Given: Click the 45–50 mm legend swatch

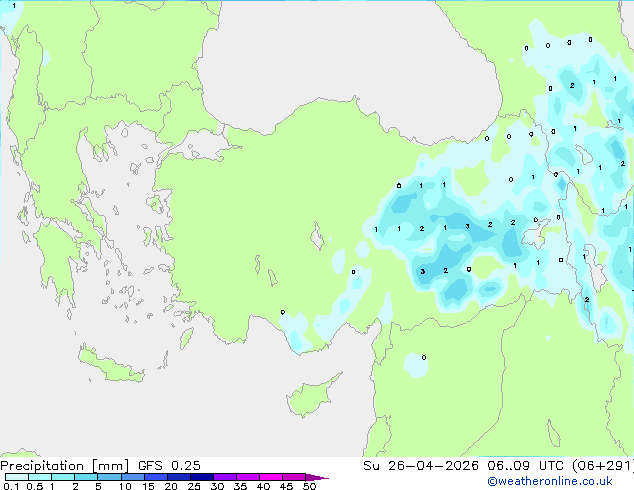Looking at the screenshot, I should point(294,477).
